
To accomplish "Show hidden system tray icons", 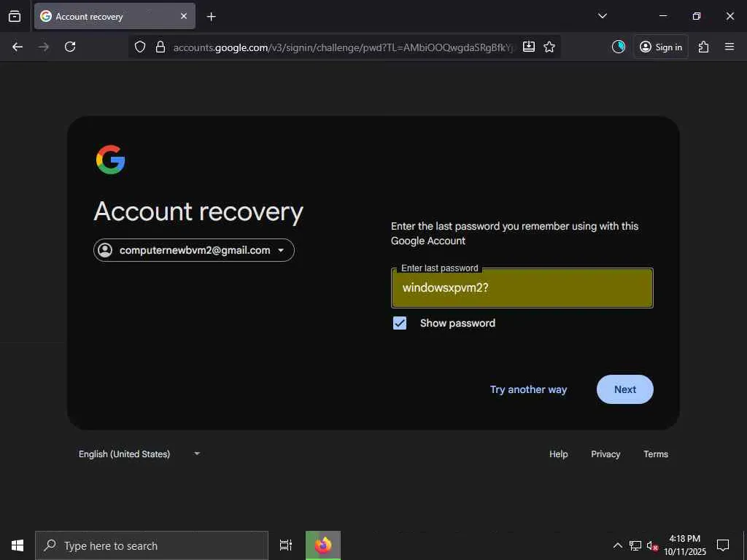I will [x=617, y=545].
